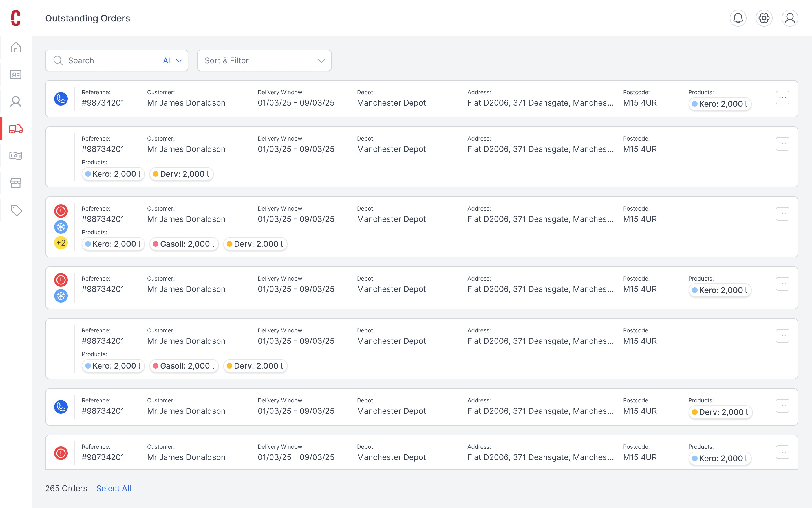This screenshot has height=508, width=812.
Task: Open the user profile avatar icon
Action: pyautogui.click(x=790, y=18)
